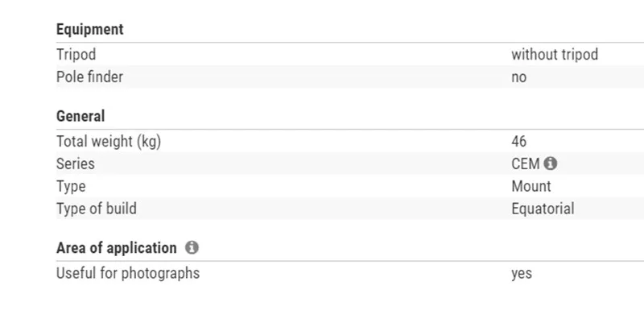
Task: Select the Useful for photographs label
Action: 128,273
